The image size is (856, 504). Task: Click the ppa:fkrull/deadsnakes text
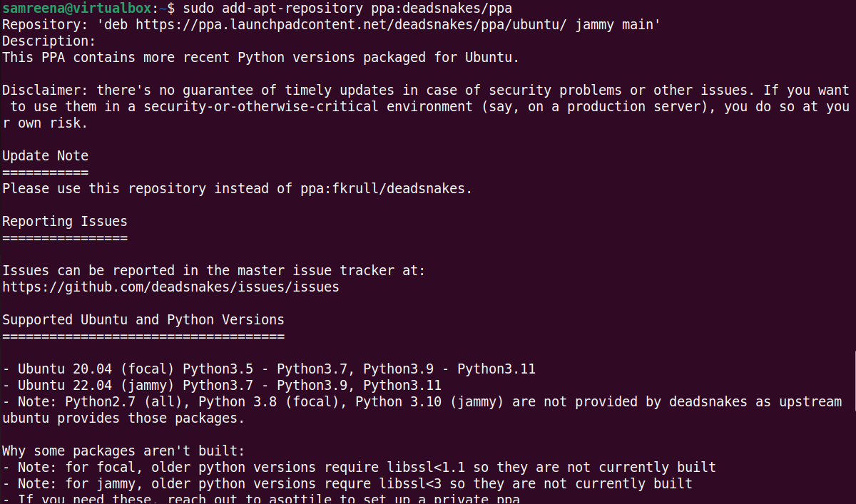pyautogui.click(x=384, y=189)
